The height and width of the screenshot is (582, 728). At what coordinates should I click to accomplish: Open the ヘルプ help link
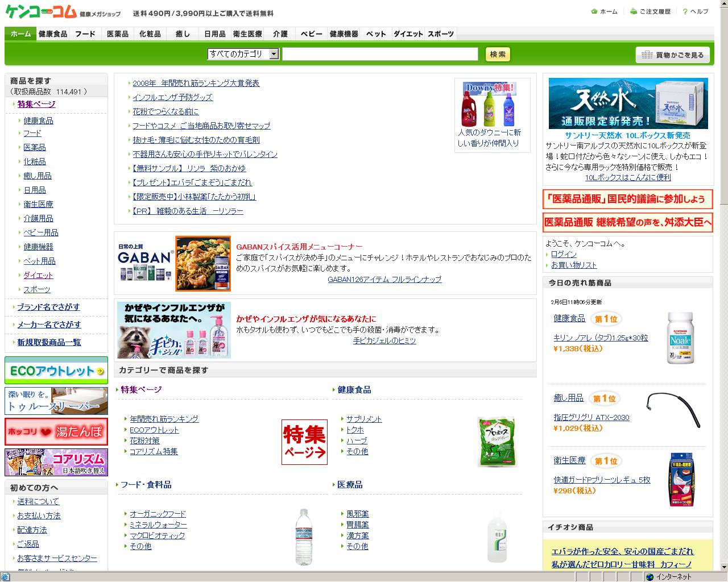click(696, 11)
